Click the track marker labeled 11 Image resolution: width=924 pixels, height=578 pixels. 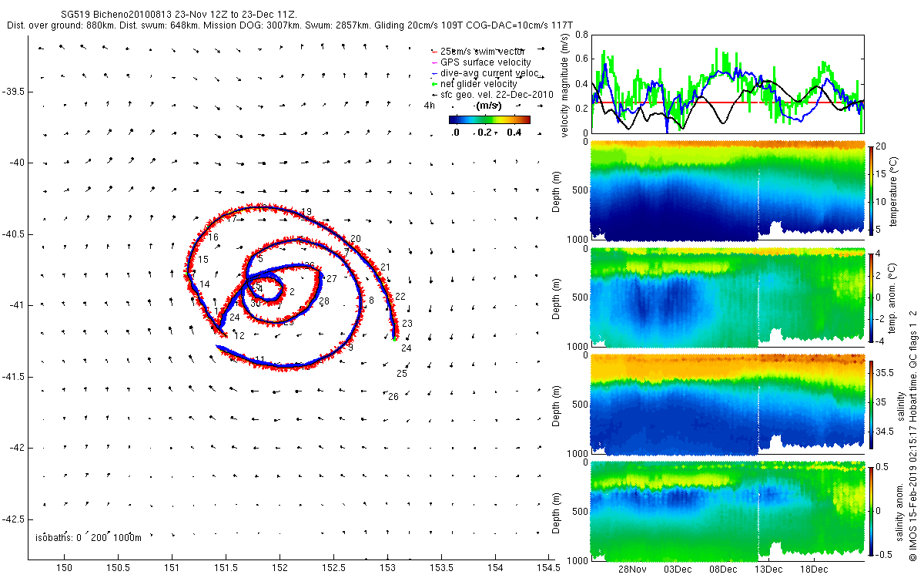click(x=259, y=359)
